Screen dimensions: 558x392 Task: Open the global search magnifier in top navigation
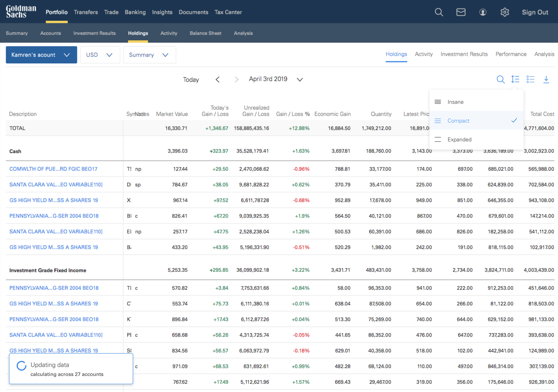coord(439,12)
